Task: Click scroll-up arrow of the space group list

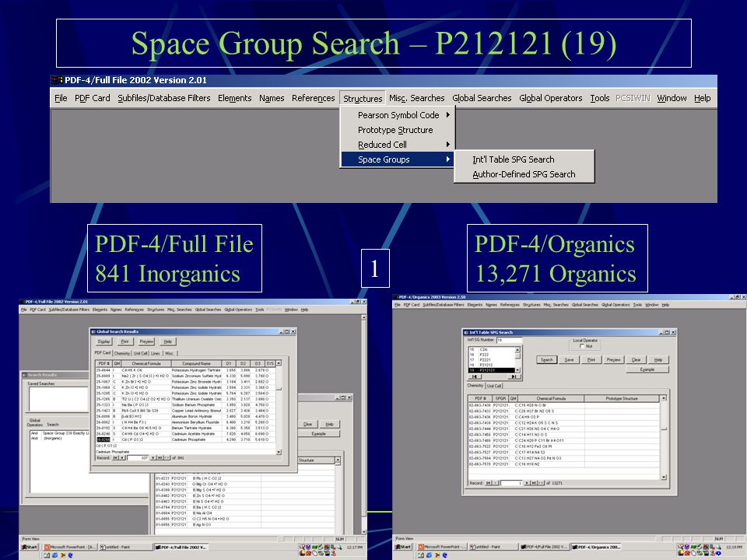Action: tap(518, 350)
